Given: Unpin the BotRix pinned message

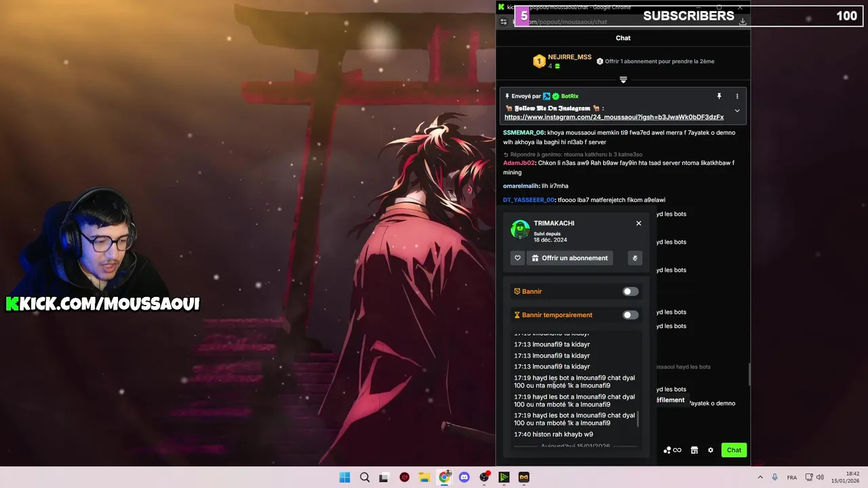Looking at the screenshot, I should point(719,96).
